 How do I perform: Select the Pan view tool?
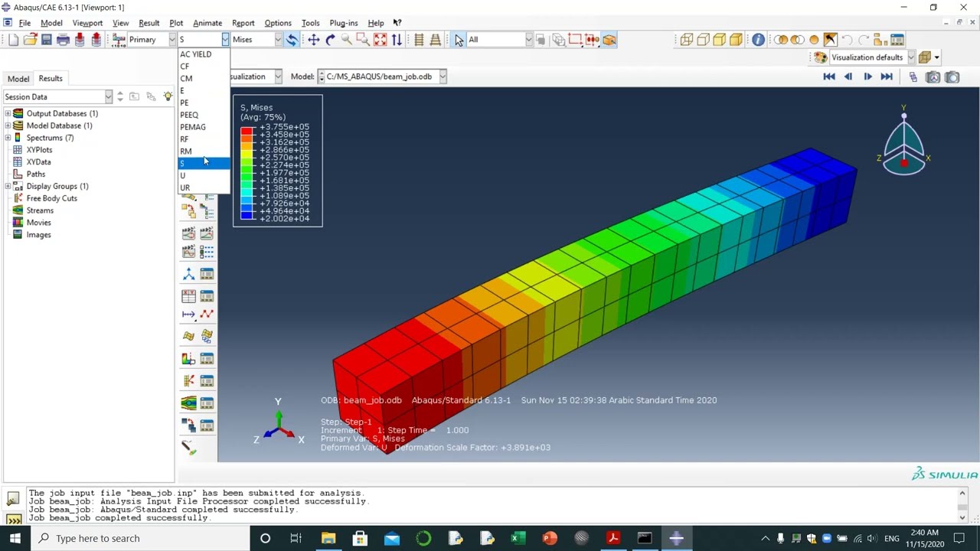tap(313, 40)
